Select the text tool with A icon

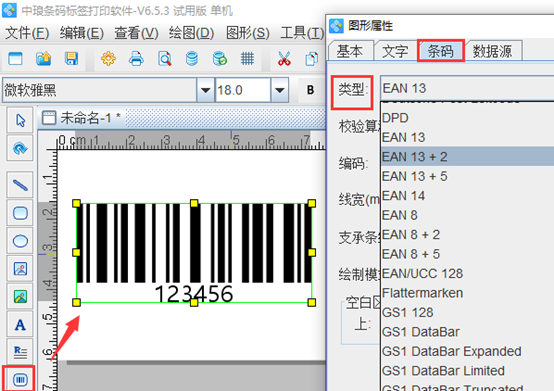(x=20, y=325)
